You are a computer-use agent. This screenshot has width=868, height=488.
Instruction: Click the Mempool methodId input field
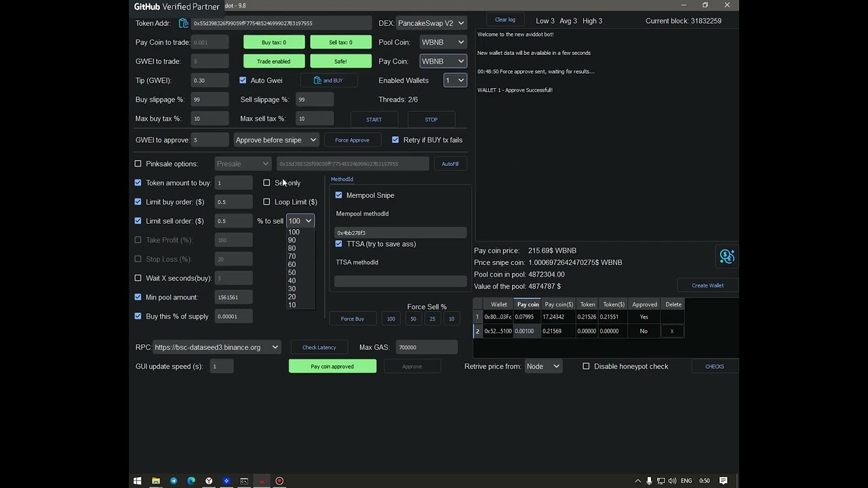click(x=400, y=232)
